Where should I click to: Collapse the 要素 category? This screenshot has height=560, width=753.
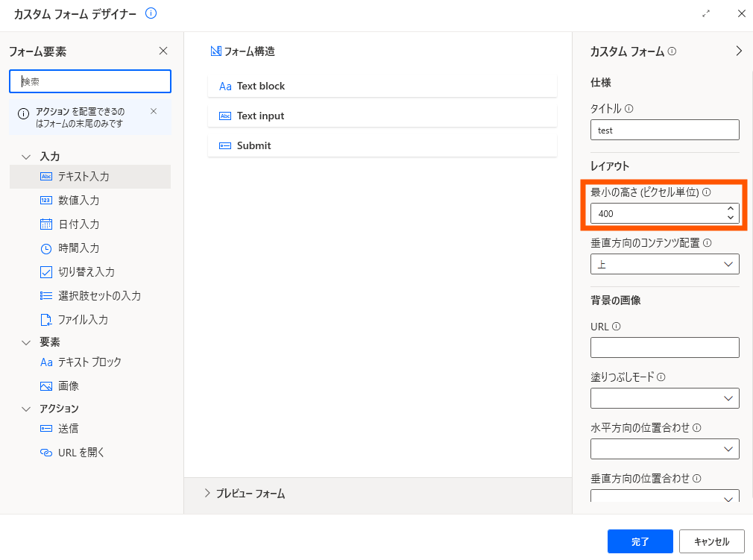[26, 342]
